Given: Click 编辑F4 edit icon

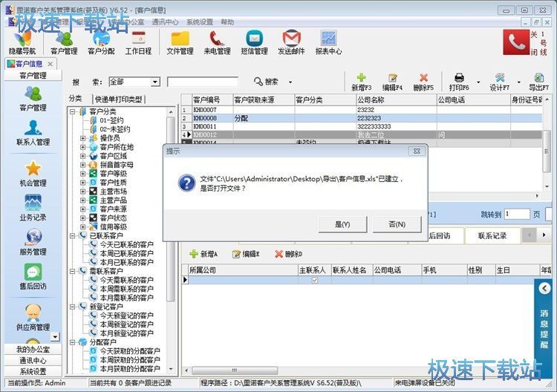Looking at the screenshot, I should tap(392, 82).
